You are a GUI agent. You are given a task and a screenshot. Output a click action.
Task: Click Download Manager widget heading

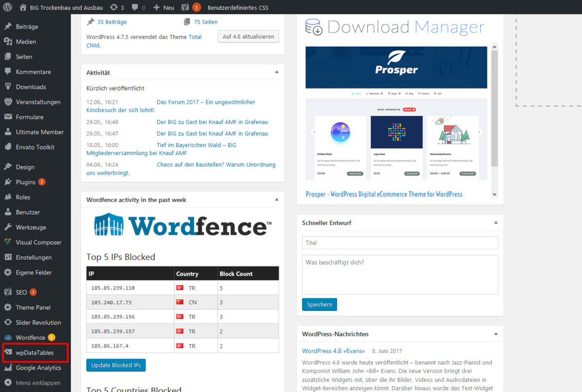[395, 27]
